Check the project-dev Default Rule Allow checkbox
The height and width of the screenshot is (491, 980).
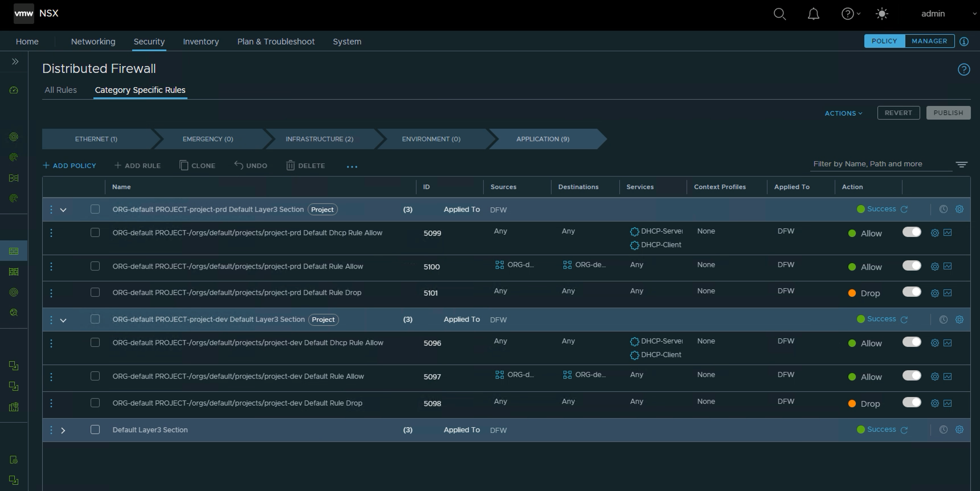[95, 376]
